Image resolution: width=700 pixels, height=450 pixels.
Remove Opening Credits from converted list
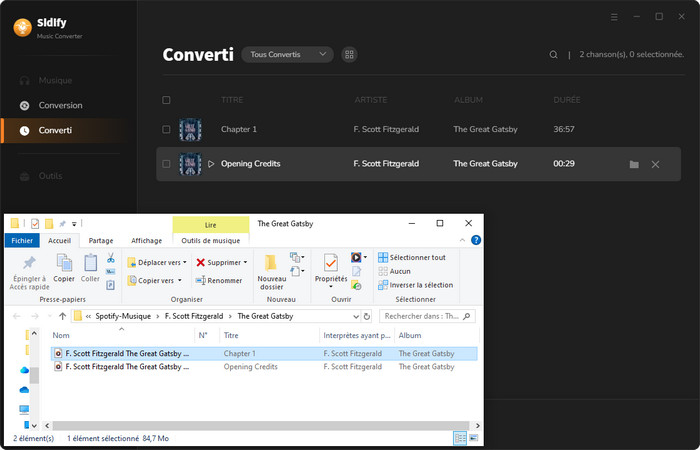(x=655, y=164)
